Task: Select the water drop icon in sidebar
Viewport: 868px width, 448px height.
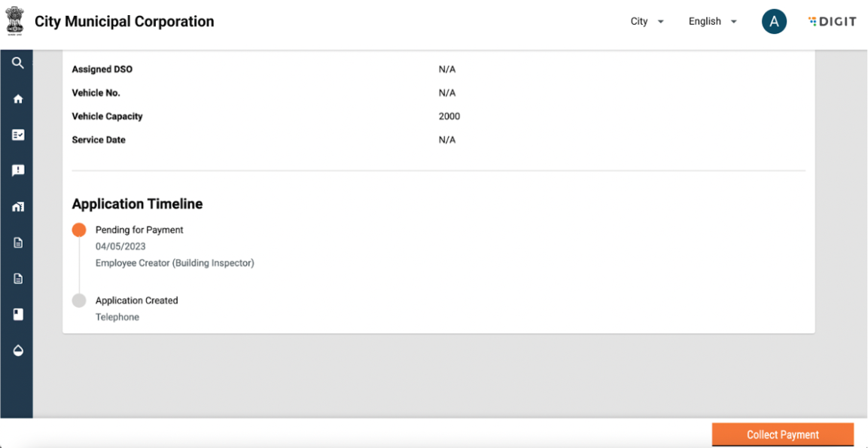Action: [x=18, y=351]
